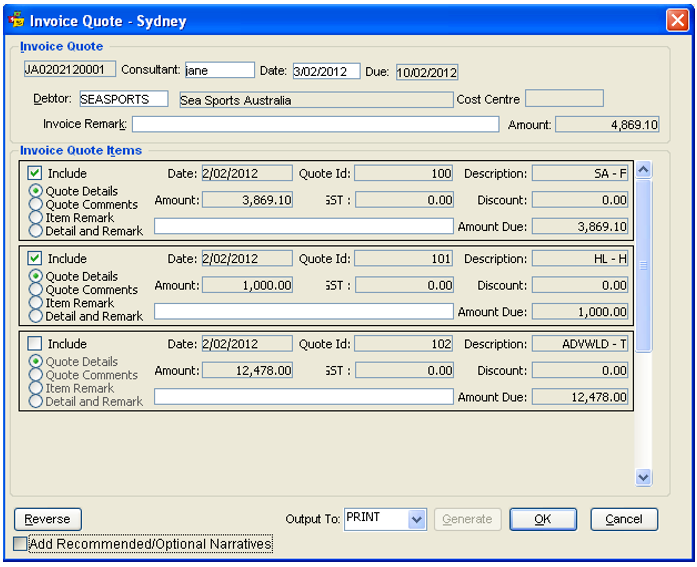Click the invoice number JA0202120001 field
This screenshot has height=567, width=697.
click(x=70, y=69)
